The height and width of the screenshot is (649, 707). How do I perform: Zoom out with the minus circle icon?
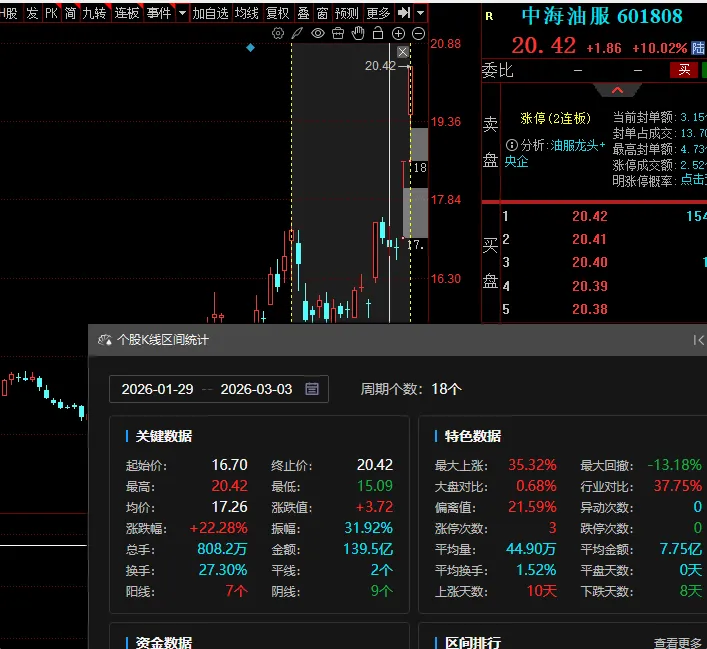click(418, 33)
